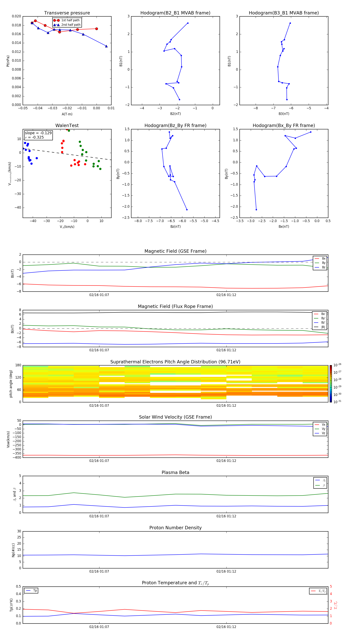Click the Bx' entry in Flux Rope legend

320,314
